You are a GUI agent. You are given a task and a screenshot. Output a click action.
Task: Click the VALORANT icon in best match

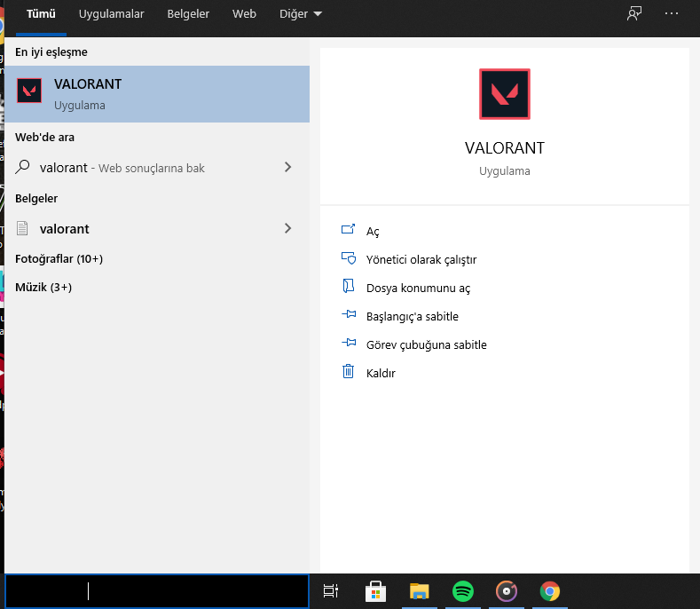click(29, 91)
